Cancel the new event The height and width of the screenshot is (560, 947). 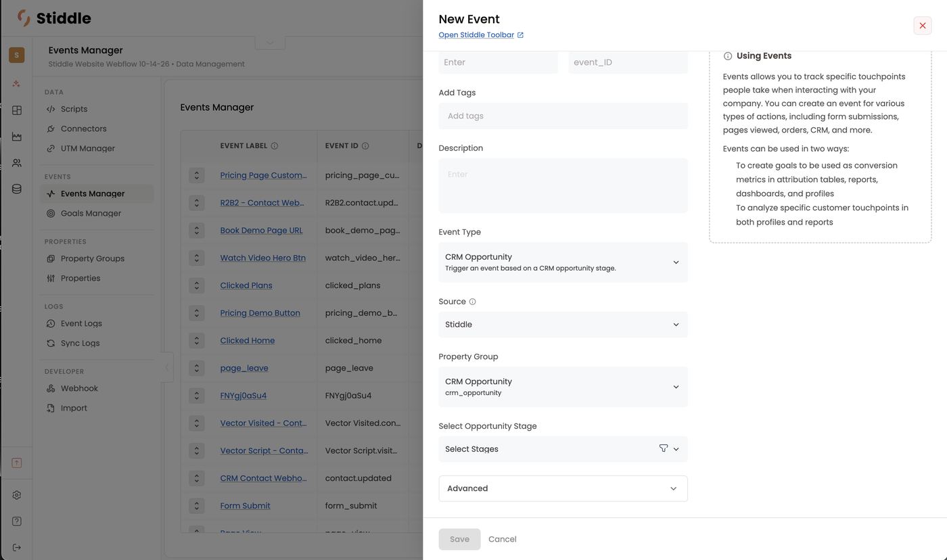(x=502, y=539)
